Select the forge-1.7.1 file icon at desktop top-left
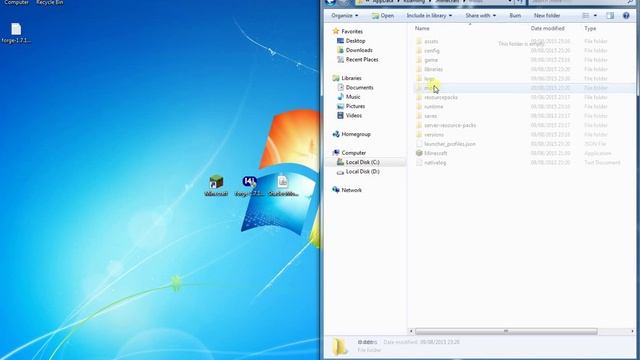 (16, 33)
